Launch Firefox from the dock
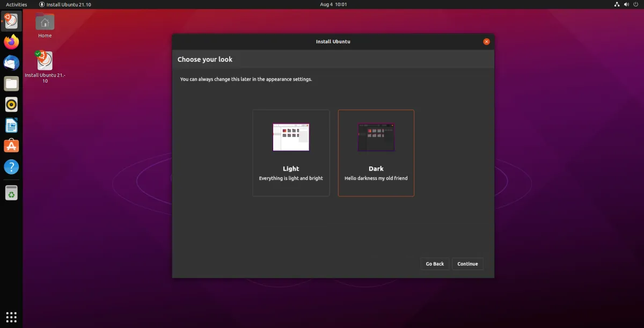 coord(11,41)
